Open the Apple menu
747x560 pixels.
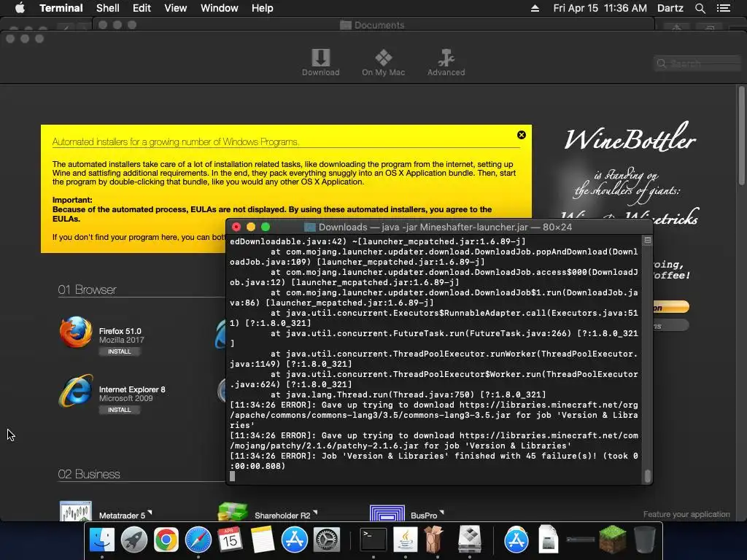click(20, 8)
